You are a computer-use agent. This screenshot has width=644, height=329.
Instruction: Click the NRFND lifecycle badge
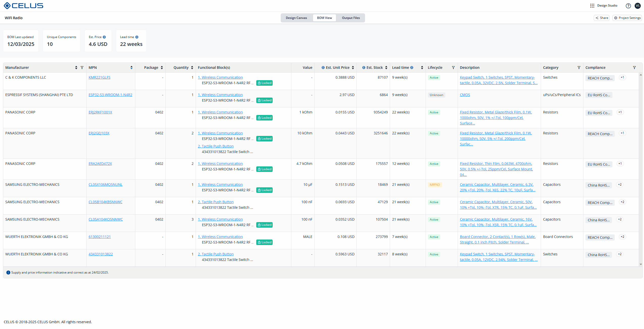(435, 185)
